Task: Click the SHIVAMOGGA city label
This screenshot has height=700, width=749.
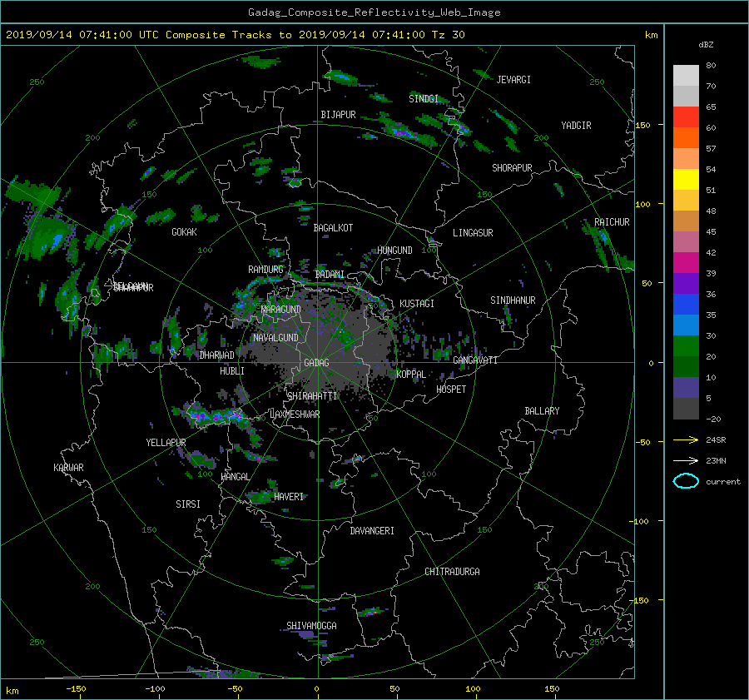Action: point(311,626)
